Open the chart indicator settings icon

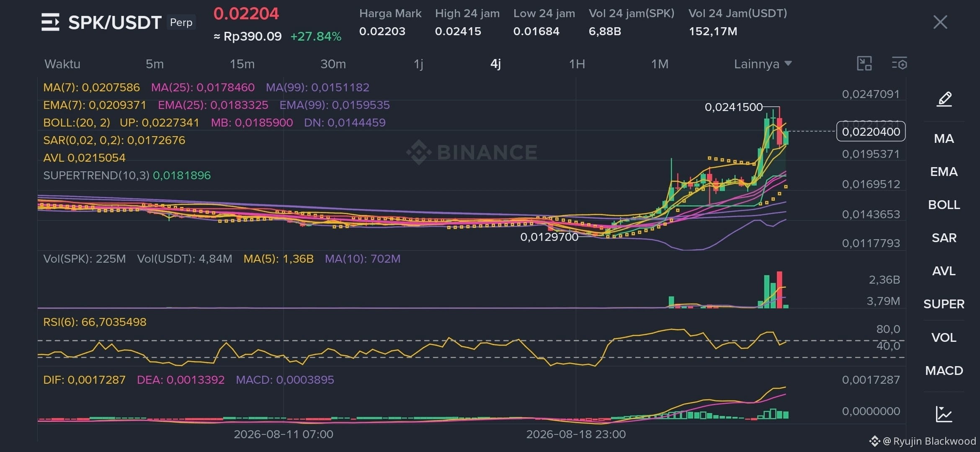point(899,64)
